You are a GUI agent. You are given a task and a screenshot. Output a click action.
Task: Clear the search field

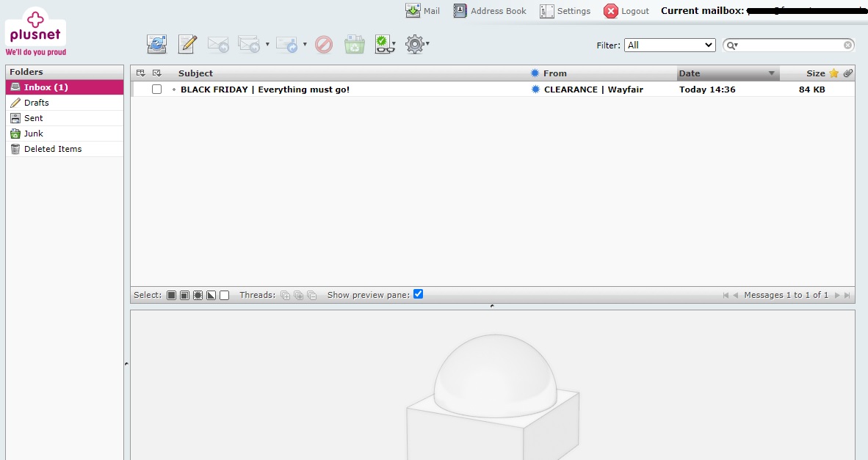[847, 45]
